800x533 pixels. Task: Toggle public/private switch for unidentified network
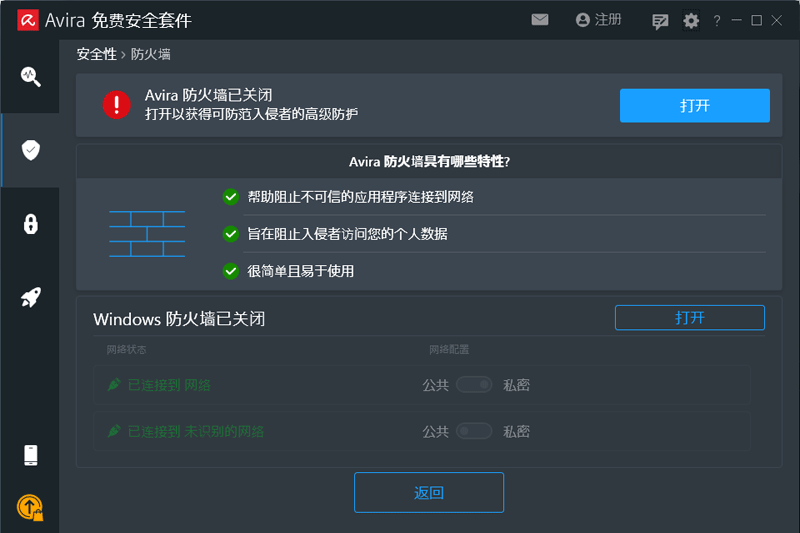point(474,432)
